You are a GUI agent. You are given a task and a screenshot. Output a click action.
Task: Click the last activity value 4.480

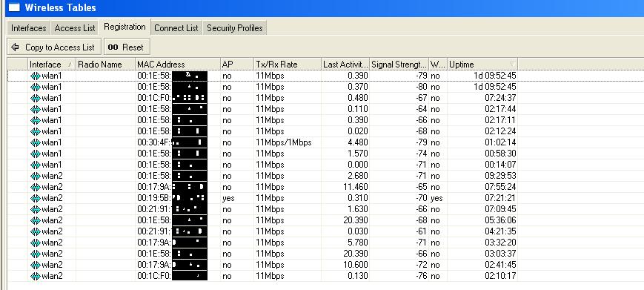click(x=358, y=142)
